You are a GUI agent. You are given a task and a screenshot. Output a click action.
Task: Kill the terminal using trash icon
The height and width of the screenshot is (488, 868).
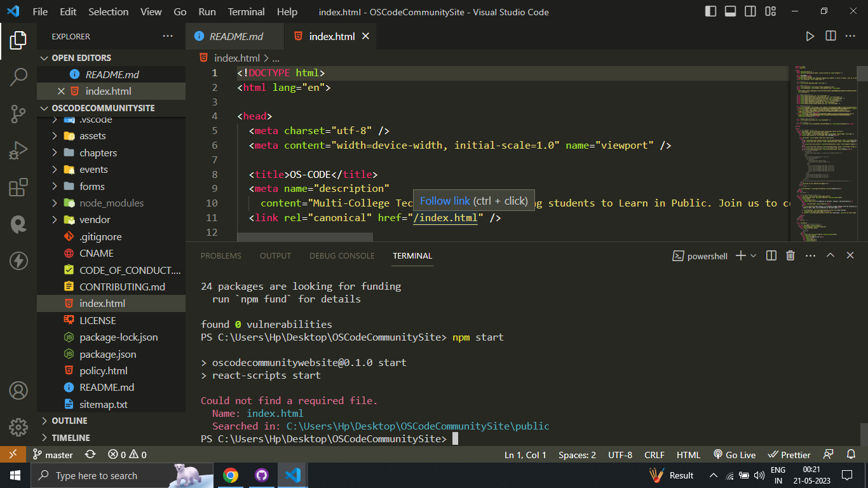pos(790,255)
